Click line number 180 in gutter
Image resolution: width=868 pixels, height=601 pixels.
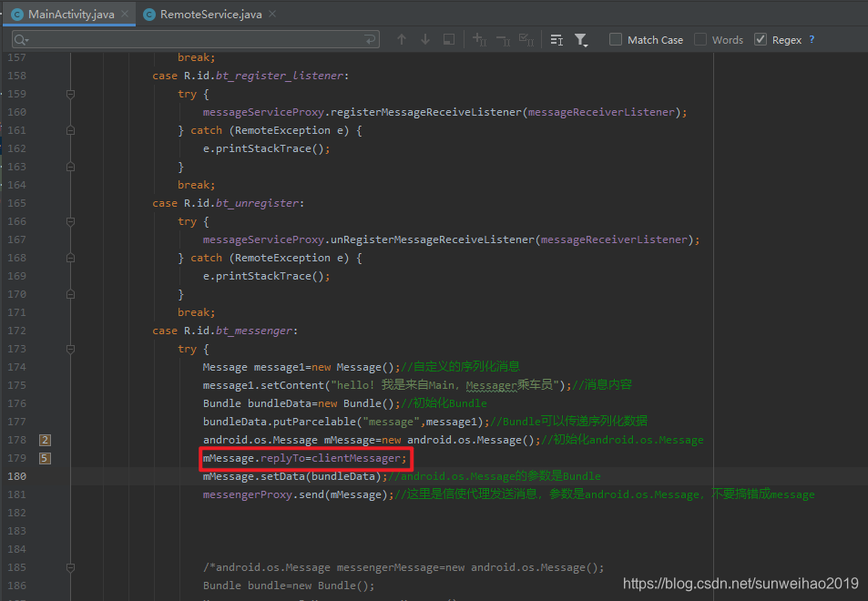[16, 476]
